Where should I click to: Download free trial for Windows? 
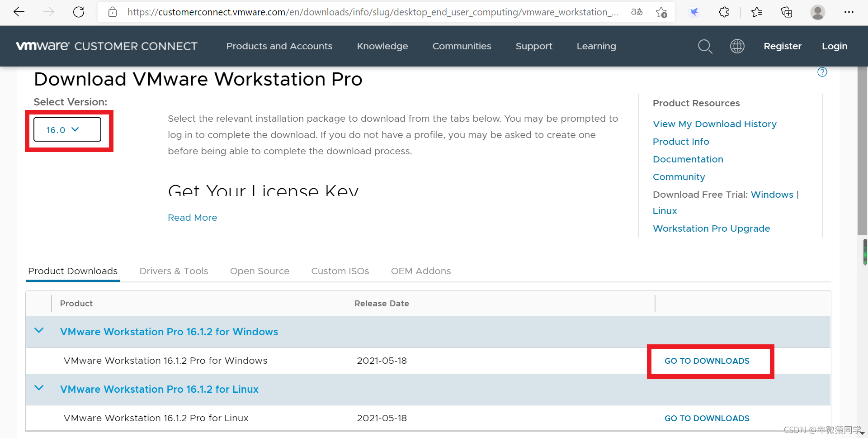coord(772,195)
